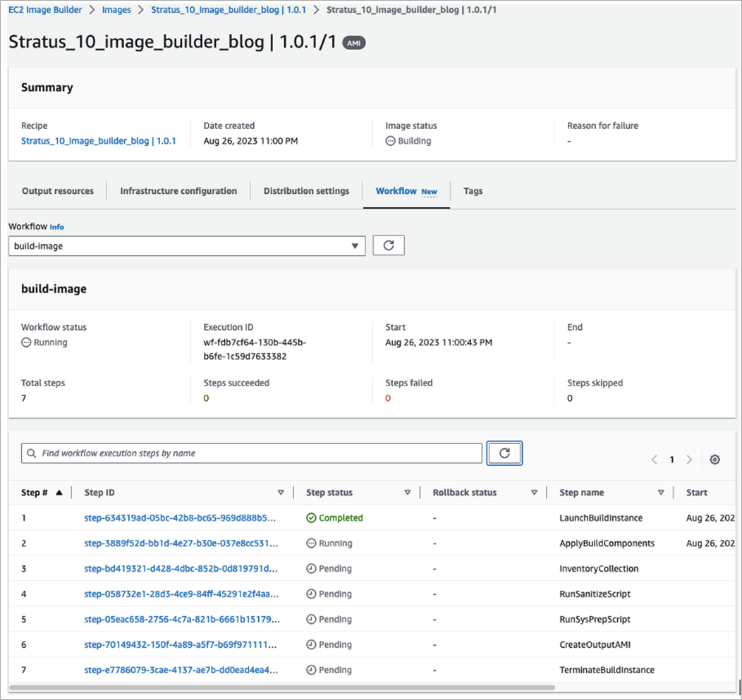
Task: Open step-05eac658 RunSysPrepScript step ID
Action: pyautogui.click(x=182, y=619)
